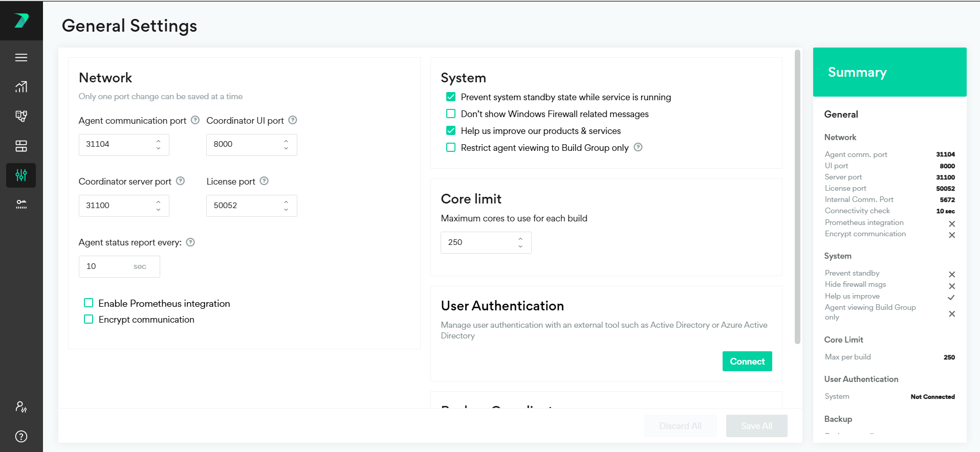Increase maximum cores value with up arrow
This screenshot has width=980, height=452.
[x=520, y=239]
